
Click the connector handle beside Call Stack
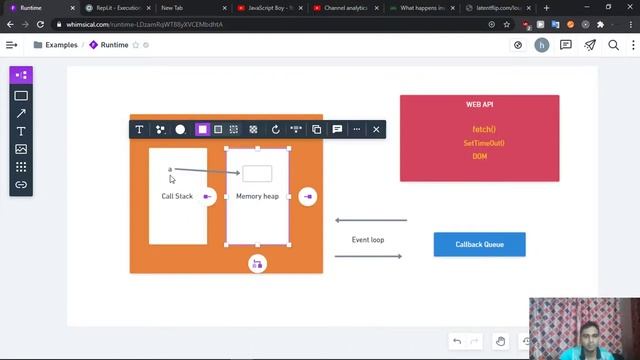pyautogui.click(x=207, y=197)
